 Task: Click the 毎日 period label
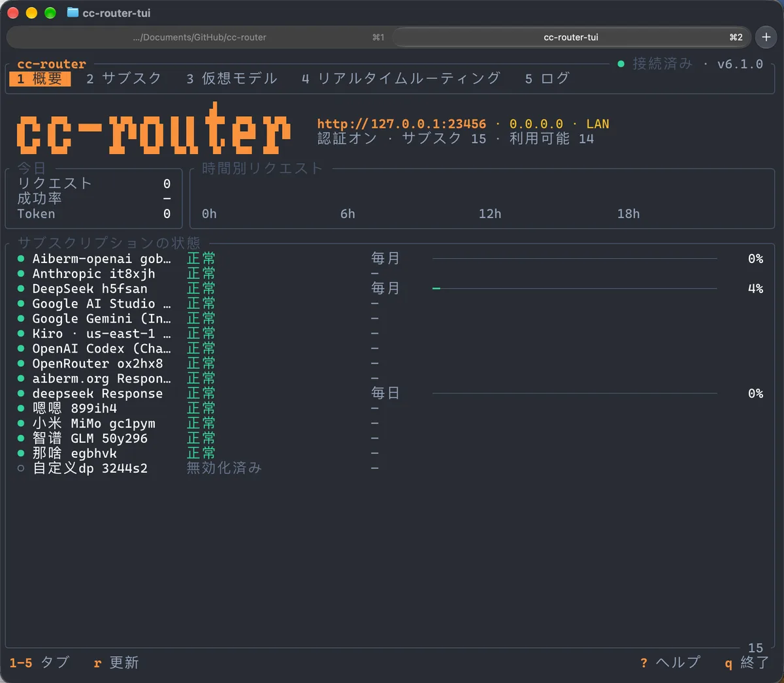coord(385,394)
